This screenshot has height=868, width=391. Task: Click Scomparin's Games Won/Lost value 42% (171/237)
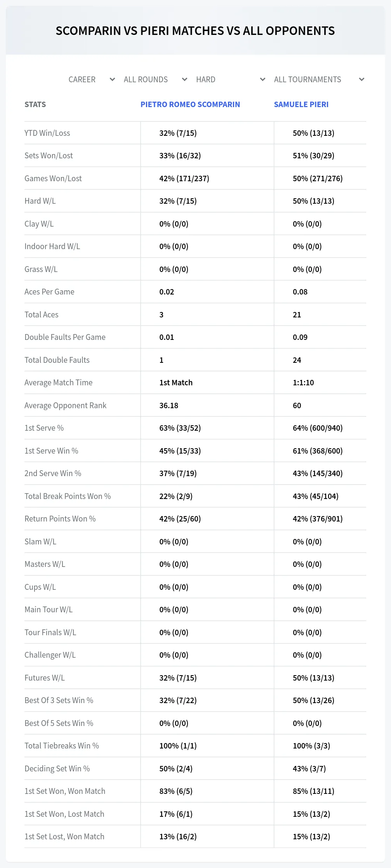[x=184, y=178]
